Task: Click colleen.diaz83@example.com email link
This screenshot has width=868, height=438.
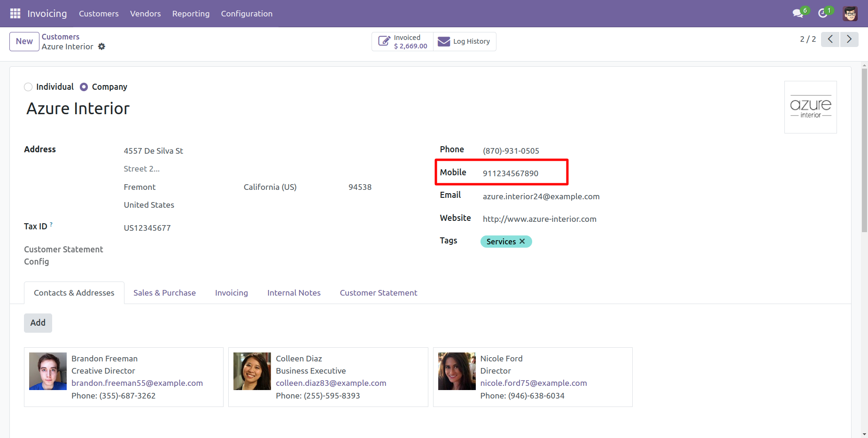Action: [331, 383]
